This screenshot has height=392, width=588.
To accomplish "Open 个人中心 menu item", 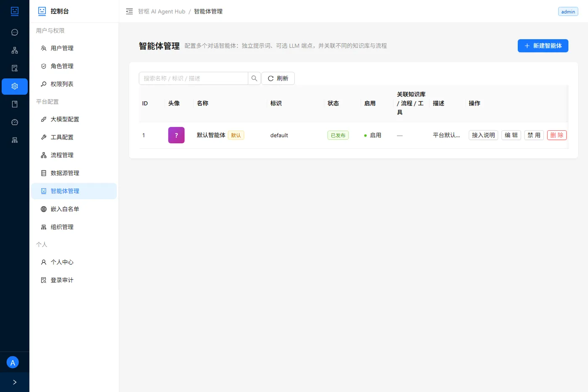I will click(74, 262).
